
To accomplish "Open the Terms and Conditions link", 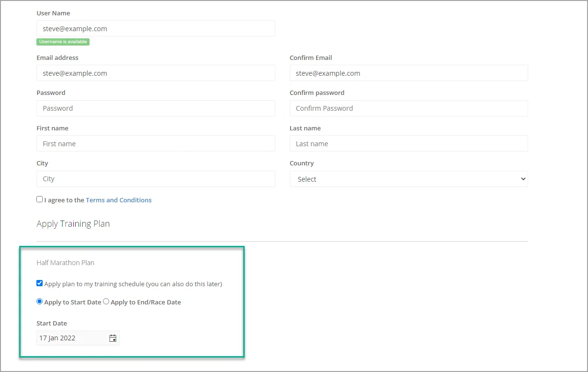I will pyautogui.click(x=119, y=200).
